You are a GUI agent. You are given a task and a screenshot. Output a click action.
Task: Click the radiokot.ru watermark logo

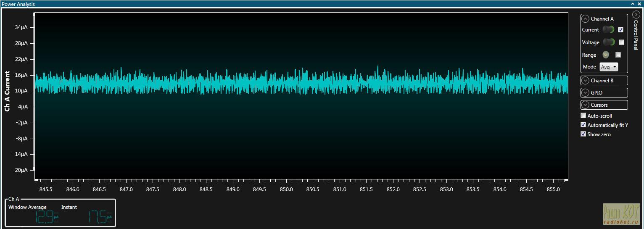click(x=621, y=214)
